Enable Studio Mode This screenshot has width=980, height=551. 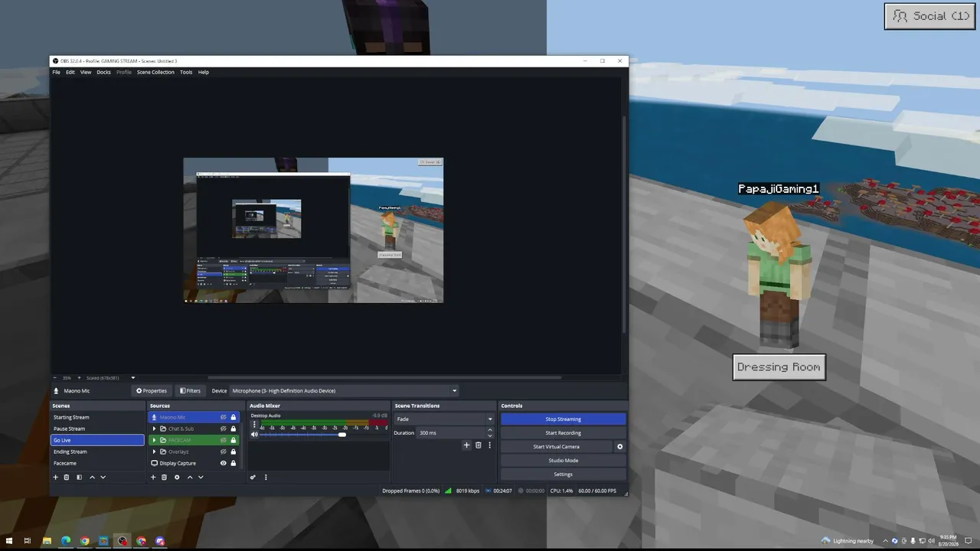563,461
